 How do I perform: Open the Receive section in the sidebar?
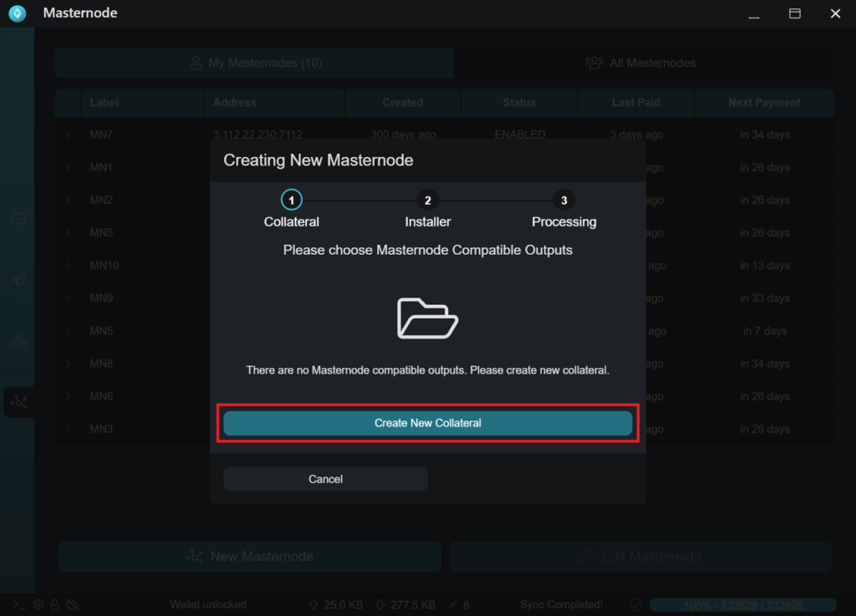pos(18,340)
